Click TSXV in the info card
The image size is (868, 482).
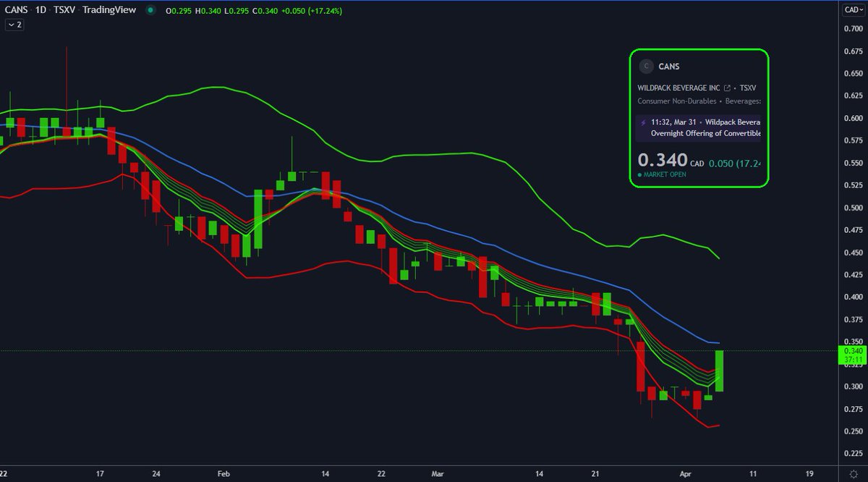(x=747, y=87)
